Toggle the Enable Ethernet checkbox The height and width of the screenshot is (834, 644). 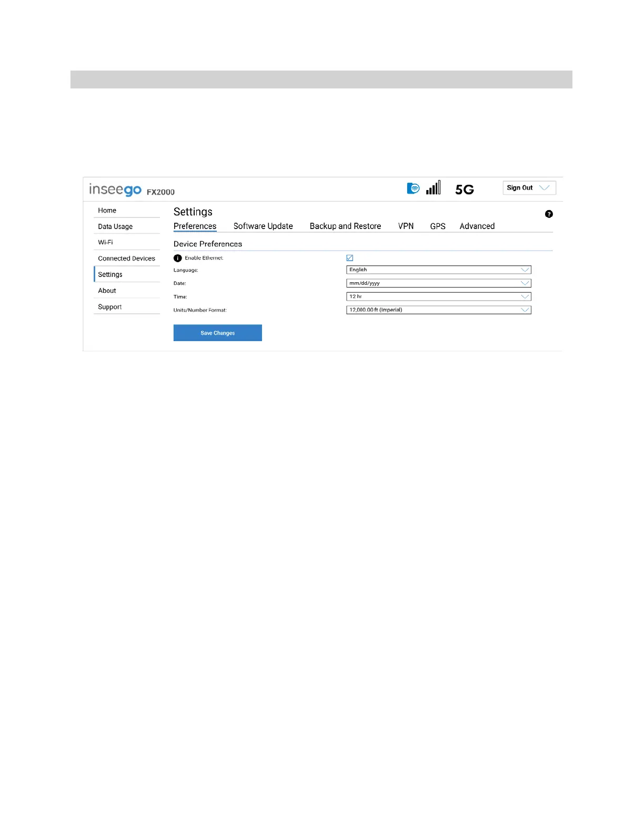point(350,258)
